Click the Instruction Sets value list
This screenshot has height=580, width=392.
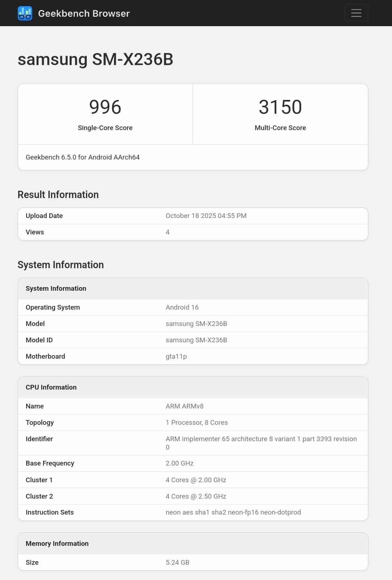coord(233,512)
